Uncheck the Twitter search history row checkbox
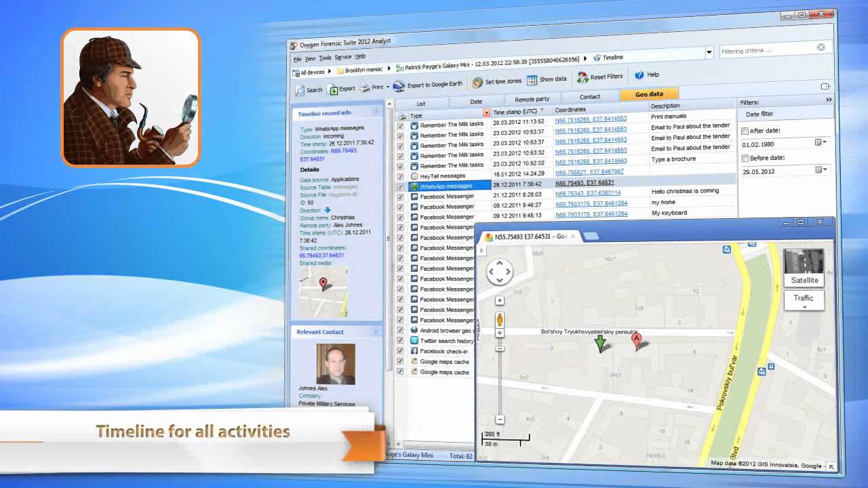Image resolution: width=868 pixels, height=488 pixels. coord(400,341)
